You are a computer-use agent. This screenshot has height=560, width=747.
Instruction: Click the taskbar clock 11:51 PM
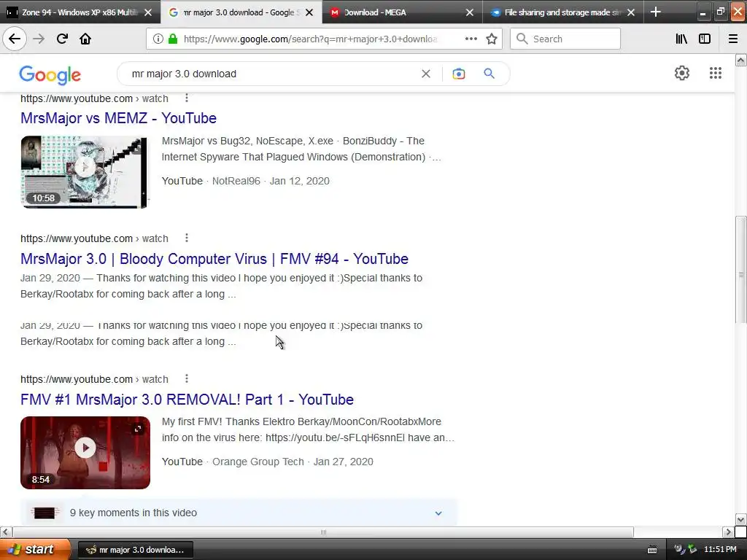point(720,550)
